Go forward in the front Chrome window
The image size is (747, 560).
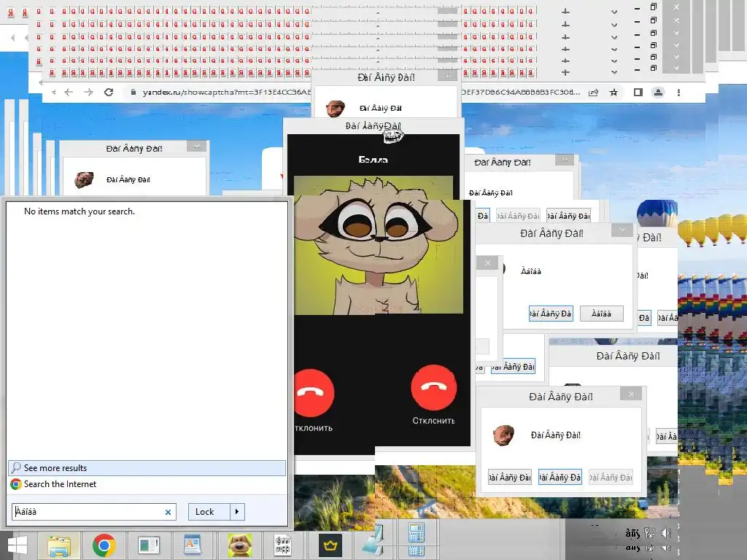pyautogui.click(x=88, y=93)
